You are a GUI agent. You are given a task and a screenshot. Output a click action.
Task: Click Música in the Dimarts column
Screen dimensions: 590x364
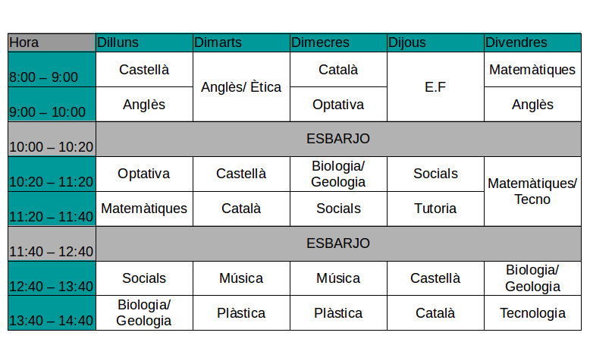(241, 278)
